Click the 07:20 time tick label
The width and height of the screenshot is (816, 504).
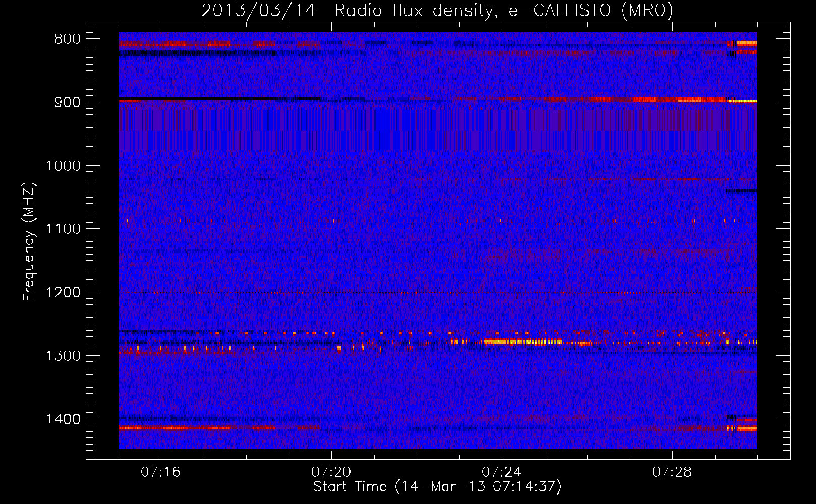(x=331, y=472)
